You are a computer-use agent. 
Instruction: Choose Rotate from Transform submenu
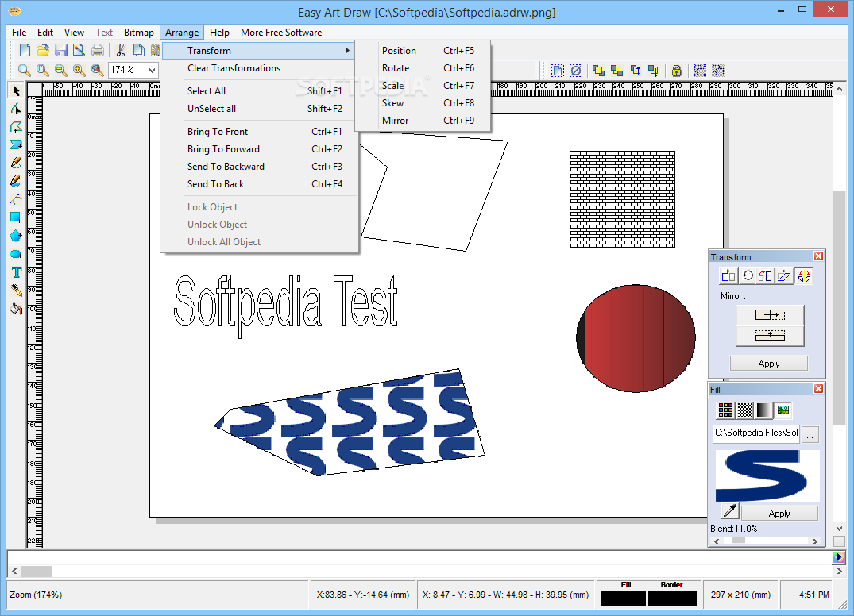click(x=423, y=68)
